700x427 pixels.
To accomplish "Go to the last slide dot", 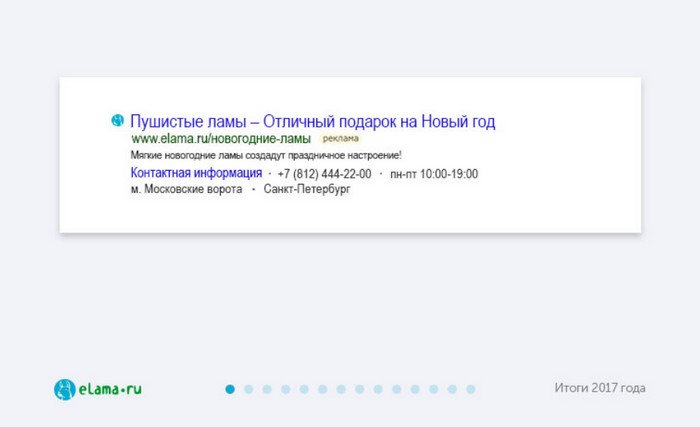I will point(471,389).
